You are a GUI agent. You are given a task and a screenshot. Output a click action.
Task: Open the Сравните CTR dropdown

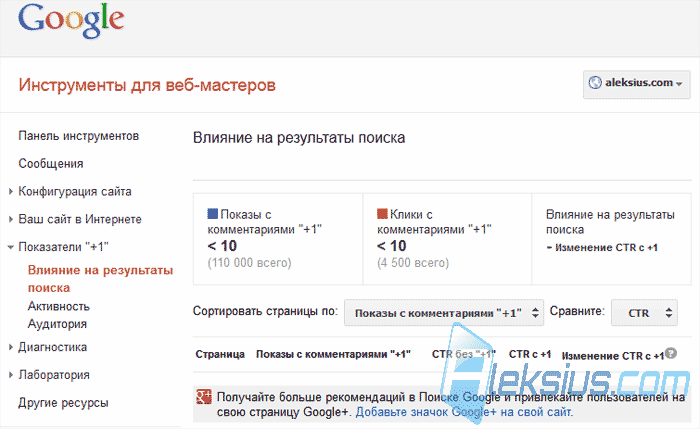click(644, 312)
